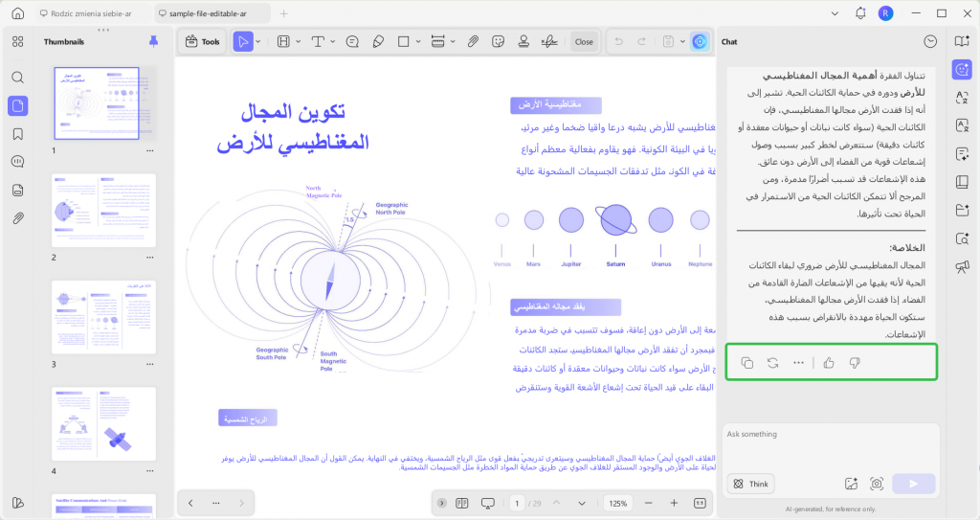Send the chat message
The height and width of the screenshot is (520, 980).
click(x=914, y=484)
